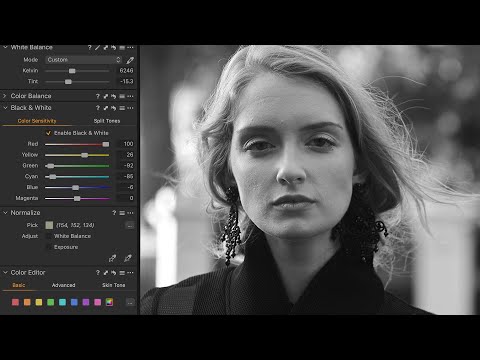Open ellipsis button beside Normalize Pick color
This screenshot has width=480, height=360.
(130, 226)
